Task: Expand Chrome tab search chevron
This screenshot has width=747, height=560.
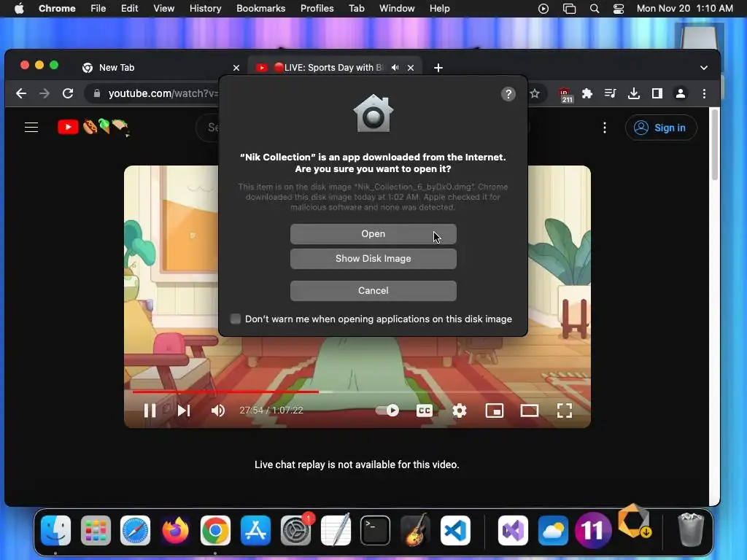Action: tap(704, 68)
